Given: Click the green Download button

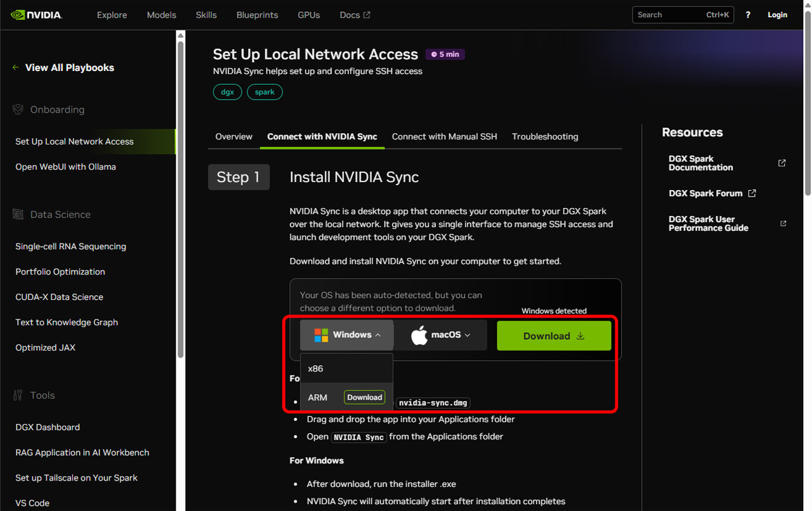Looking at the screenshot, I should [x=554, y=336].
